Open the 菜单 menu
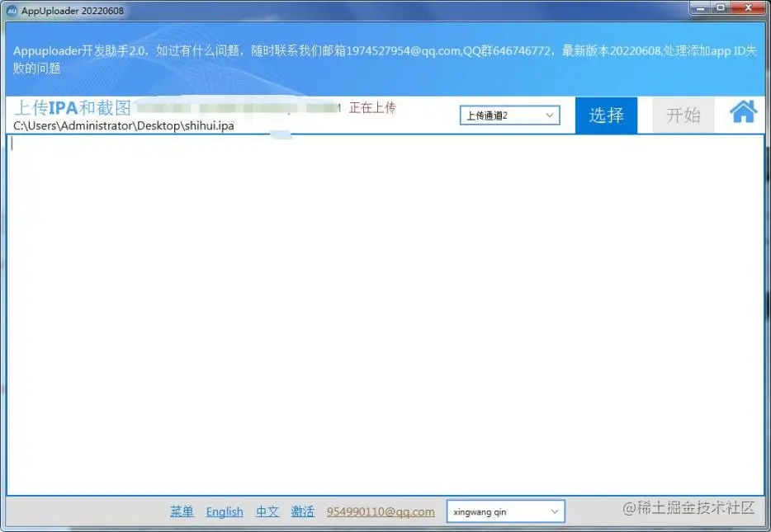Image resolution: width=771 pixels, height=532 pixels. (182, 511)
